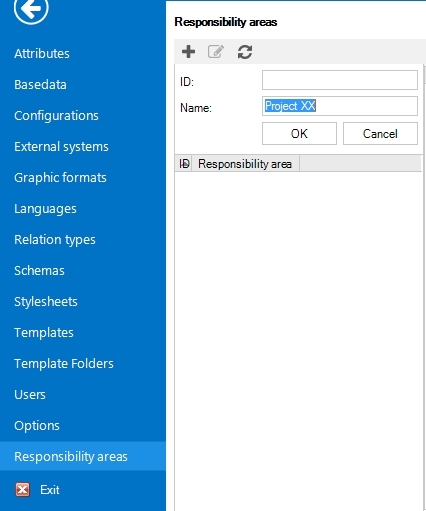Screen dimensions: 426x511
Task: Select Users in the sidebar
Action: [x=30, y=395]
